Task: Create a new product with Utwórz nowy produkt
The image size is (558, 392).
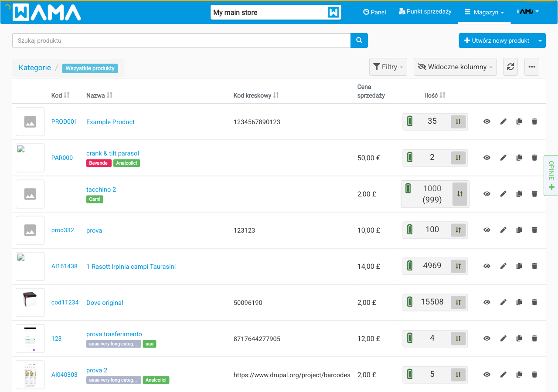Action: click(497, 41)
